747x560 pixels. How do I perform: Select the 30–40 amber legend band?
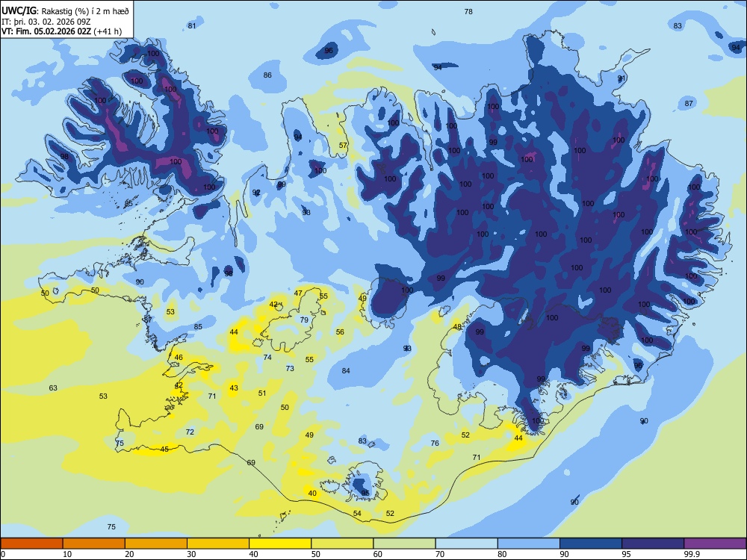pyautogui.click(x=218, y=544)
